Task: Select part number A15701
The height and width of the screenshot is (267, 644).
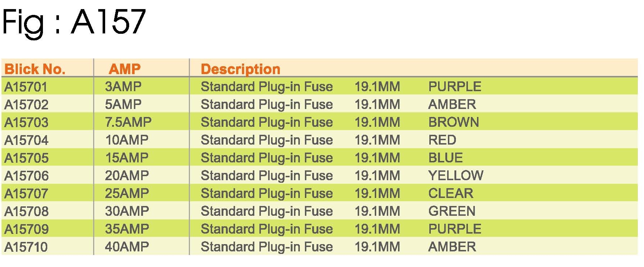Action: (x=26, y=87)
